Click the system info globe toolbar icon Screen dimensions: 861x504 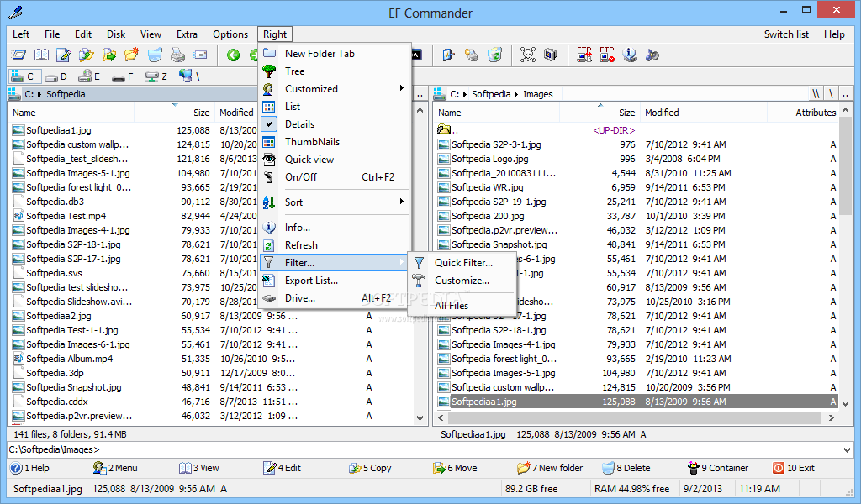click(629, 55)
